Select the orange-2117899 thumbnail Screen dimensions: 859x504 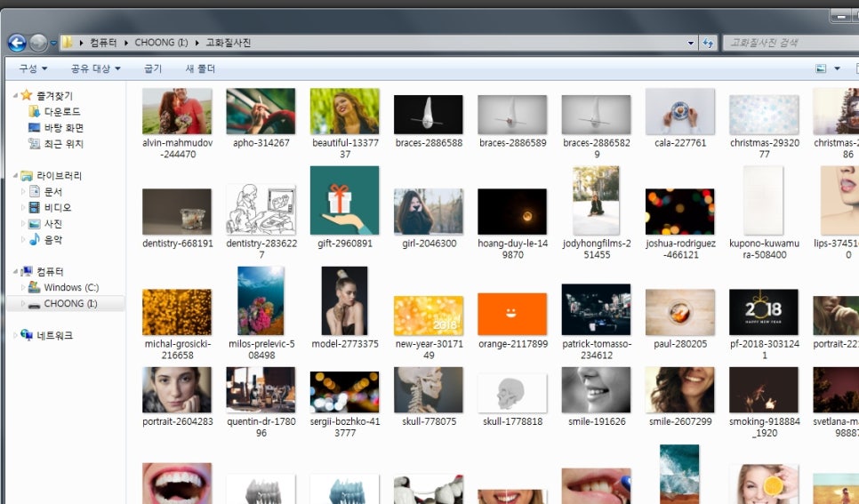pos(512,314)
